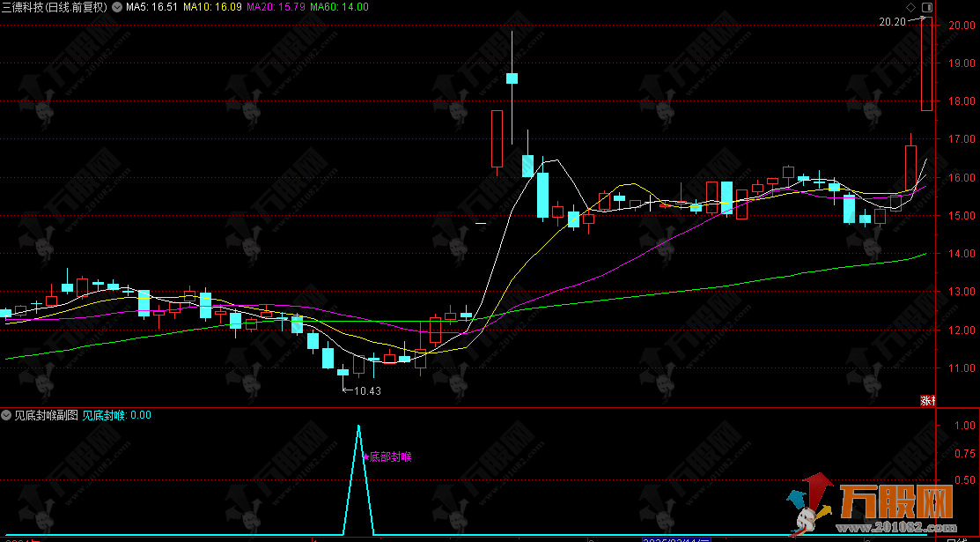The image size is (980, 542).
Task: Click the 19.00 price axis label
Action: 961,63
